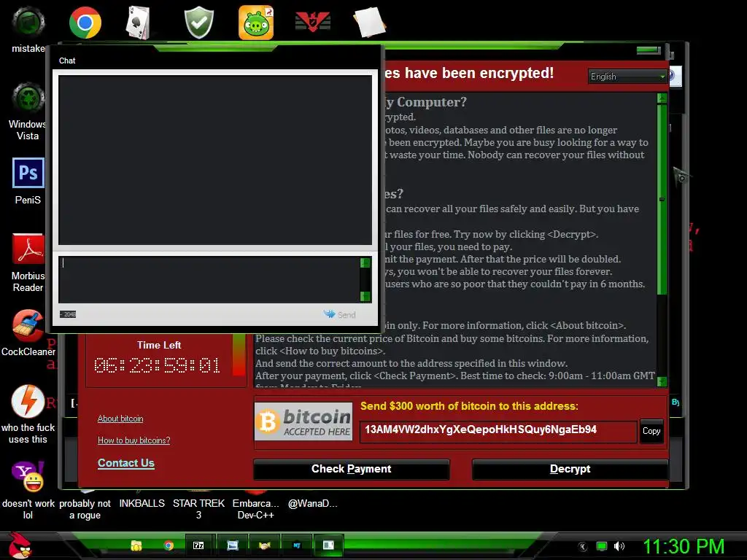The height and width of the screenshot is (560, 747).
Task: Click the Contact Us link
Action: coord(125,463)
